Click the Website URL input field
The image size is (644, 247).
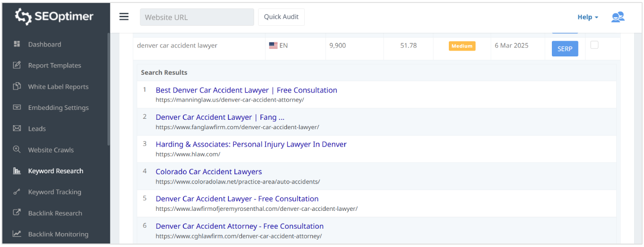[x=197, y=17]
